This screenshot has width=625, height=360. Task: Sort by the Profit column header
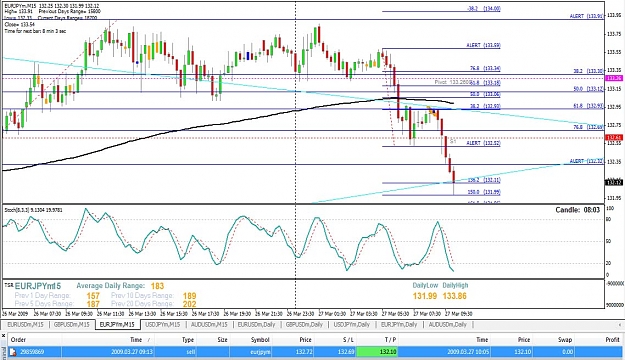tap(612, 340)
